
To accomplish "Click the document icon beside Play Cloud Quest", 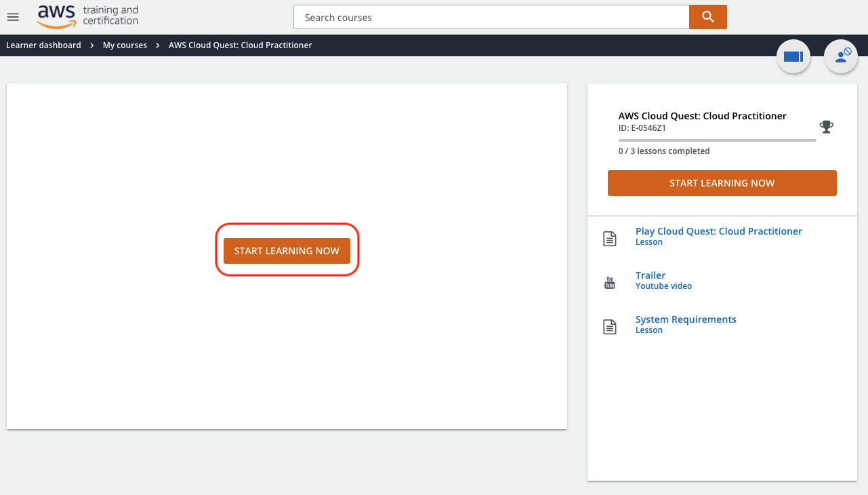I will tap(610, 239).
